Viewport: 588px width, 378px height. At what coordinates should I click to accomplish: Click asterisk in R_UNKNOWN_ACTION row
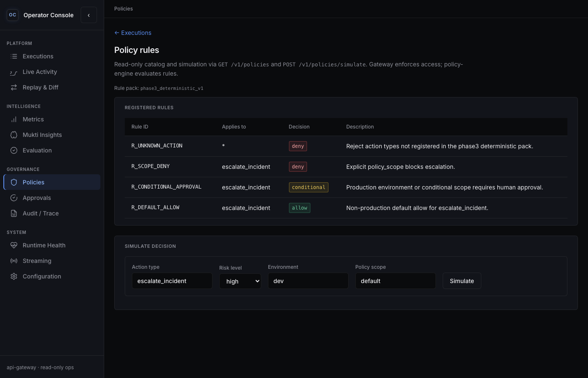223,146
